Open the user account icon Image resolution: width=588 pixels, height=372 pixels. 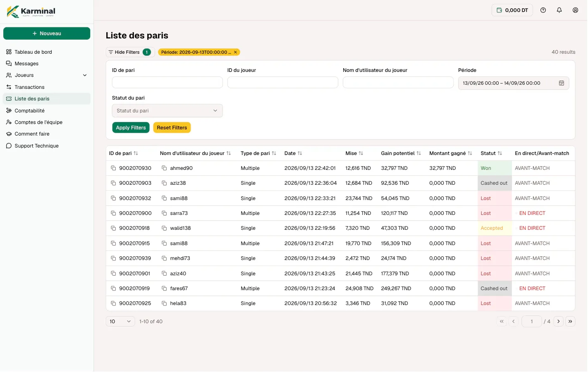(576, 10)
